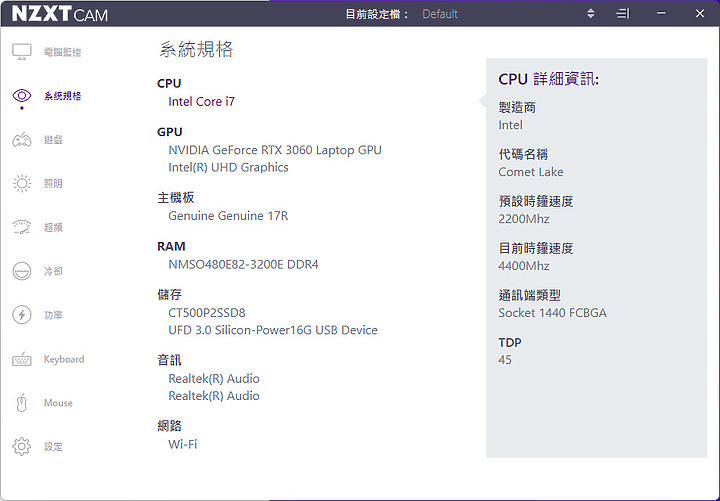
Task: Click the CPU section heading
Action: coord(169,84)
